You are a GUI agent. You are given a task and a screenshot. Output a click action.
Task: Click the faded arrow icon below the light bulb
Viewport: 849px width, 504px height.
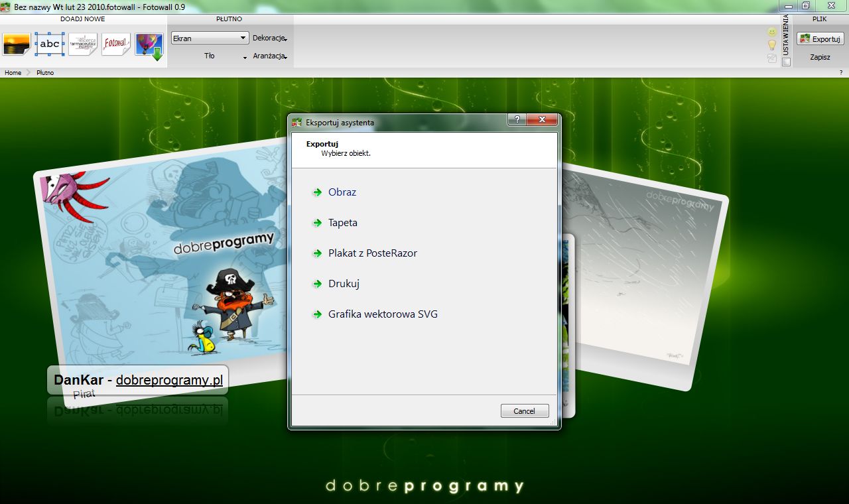(772, 58)
